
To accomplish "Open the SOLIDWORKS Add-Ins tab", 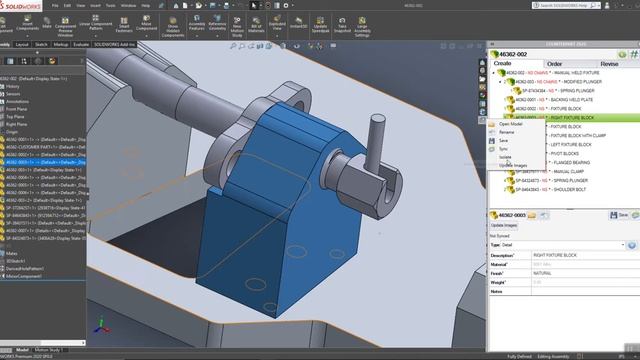I will pos(114,44).
